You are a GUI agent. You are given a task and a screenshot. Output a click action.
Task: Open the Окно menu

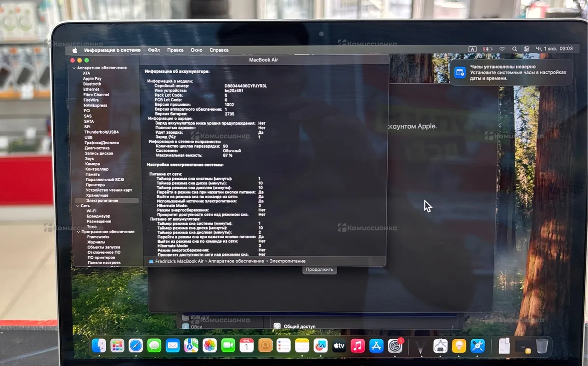(x=197, y=50)
